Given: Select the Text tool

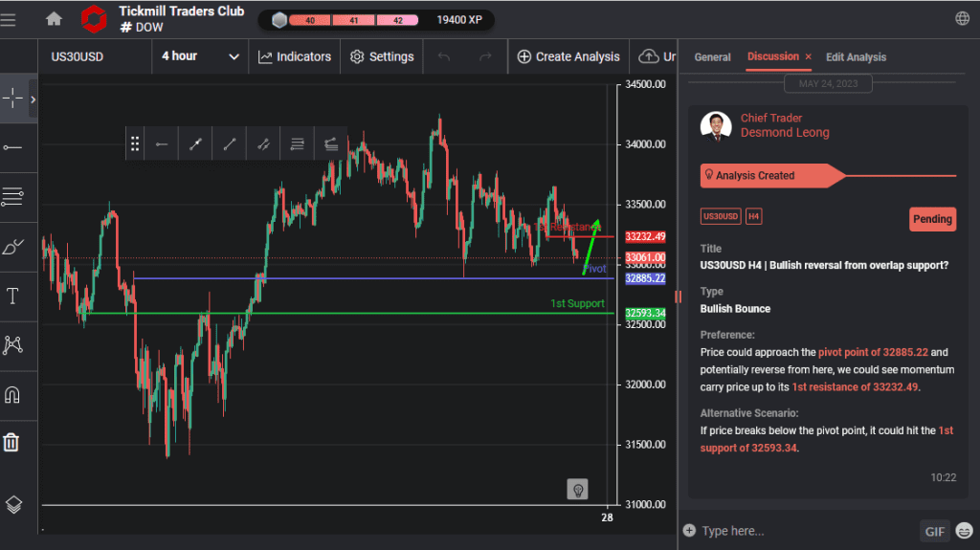Looking at the screenshot, I should pyautogui.click(x=12, y=296).
